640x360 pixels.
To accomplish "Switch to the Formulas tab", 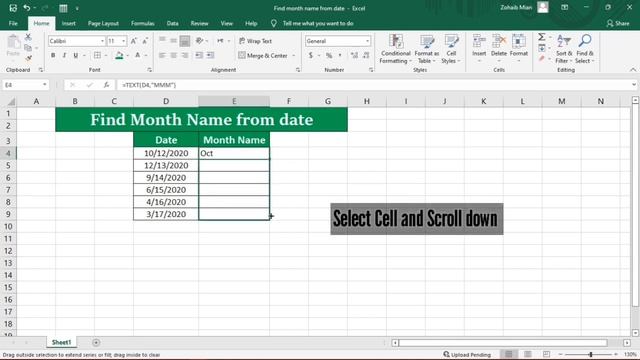I will point(142,23).
